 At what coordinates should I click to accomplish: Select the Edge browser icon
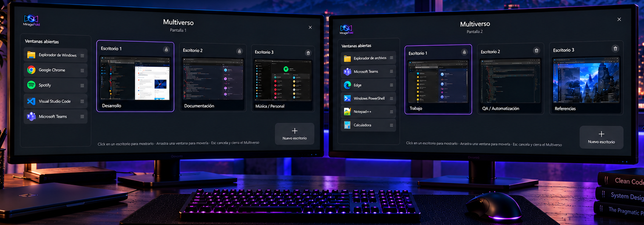pyautogui.click(x=347, y=85)
